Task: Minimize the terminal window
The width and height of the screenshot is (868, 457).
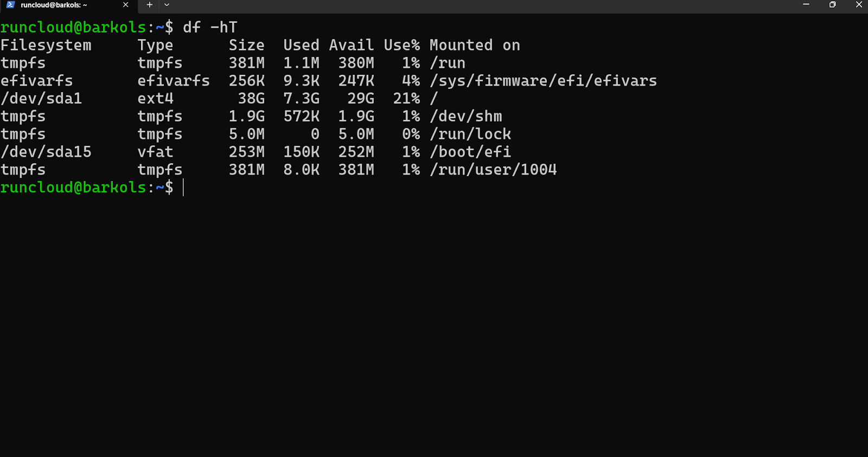Action: point(806,5)
